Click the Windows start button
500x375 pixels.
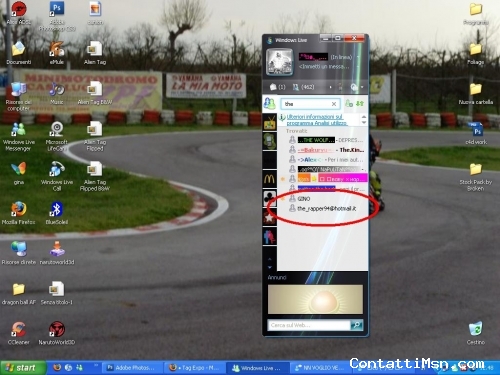pyautogui.click(x=23, y=368)
